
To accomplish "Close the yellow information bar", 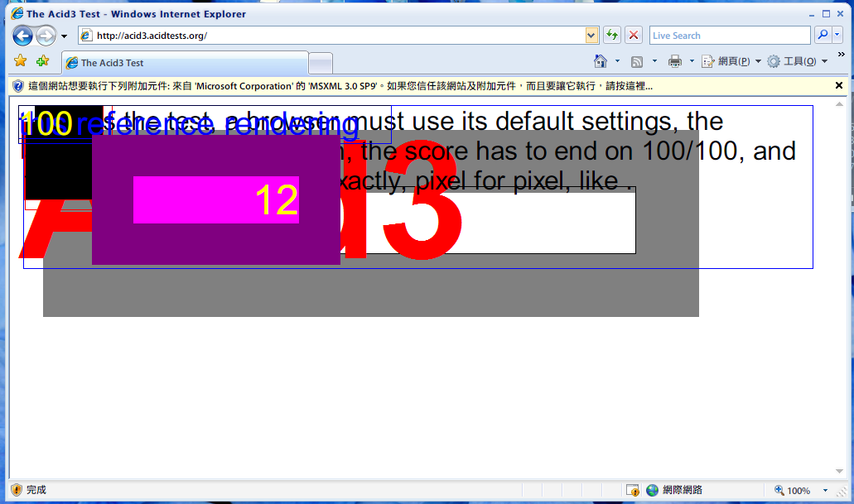I will [839, 85].
